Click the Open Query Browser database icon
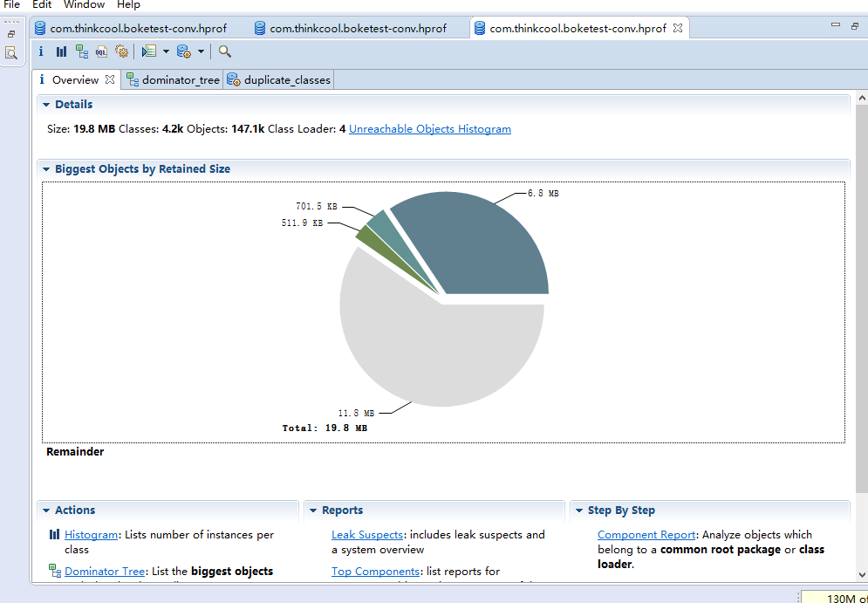 (184, 51)
